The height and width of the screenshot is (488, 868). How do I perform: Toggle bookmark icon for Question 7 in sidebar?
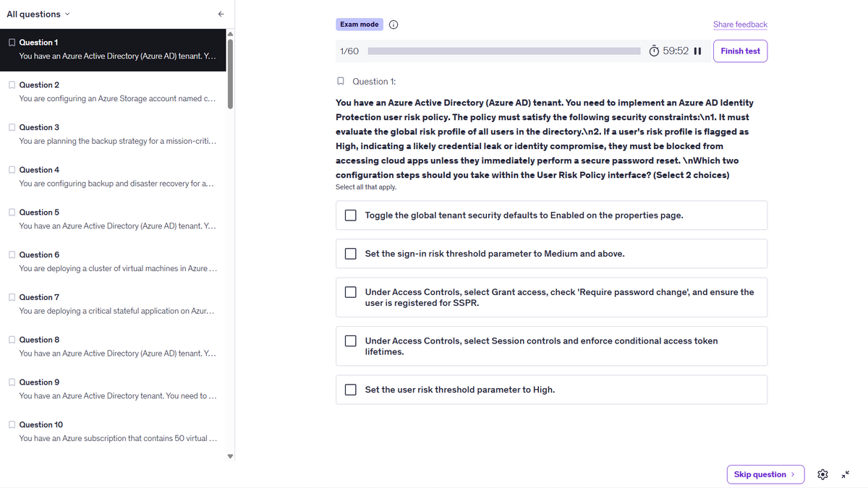[x=12, y=297]
